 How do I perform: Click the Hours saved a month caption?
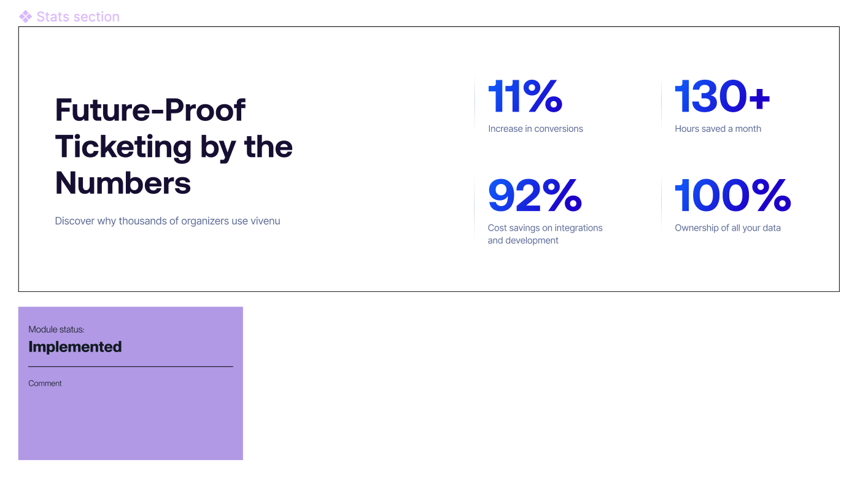tap(718, 129)
